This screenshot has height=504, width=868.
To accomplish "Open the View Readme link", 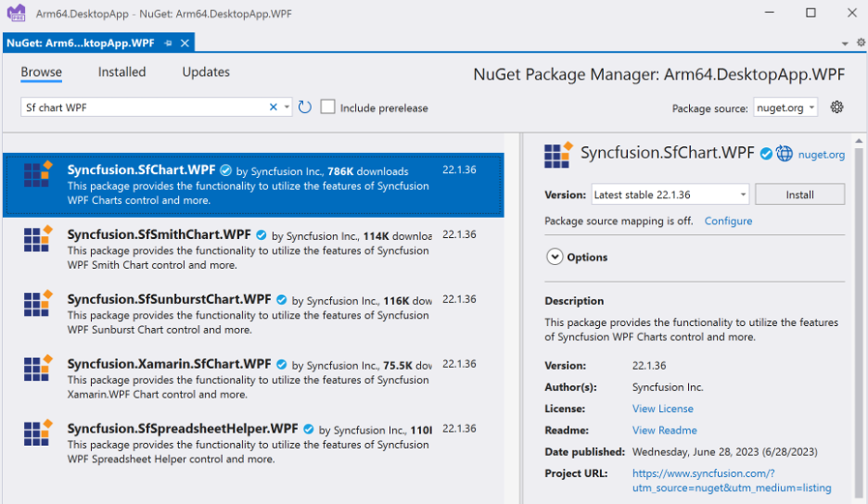I will tap(664, 431).
